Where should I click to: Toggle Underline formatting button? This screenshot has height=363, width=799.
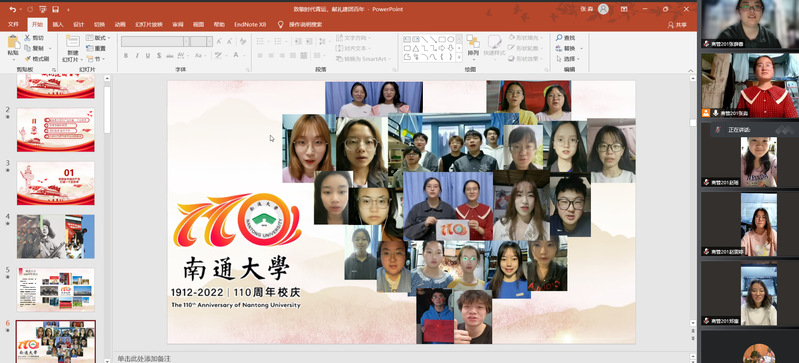(148, 55)
